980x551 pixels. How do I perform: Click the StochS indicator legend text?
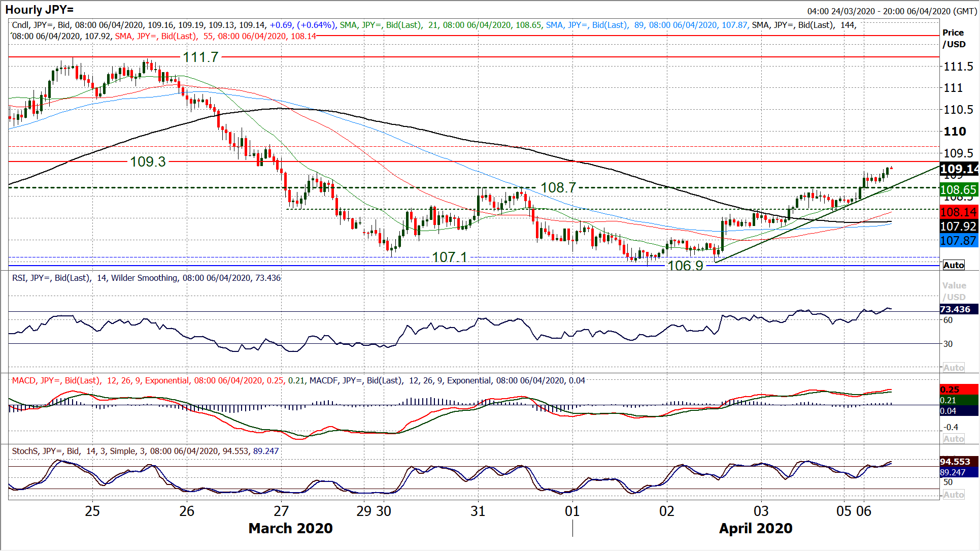click(x=145, y=451)
